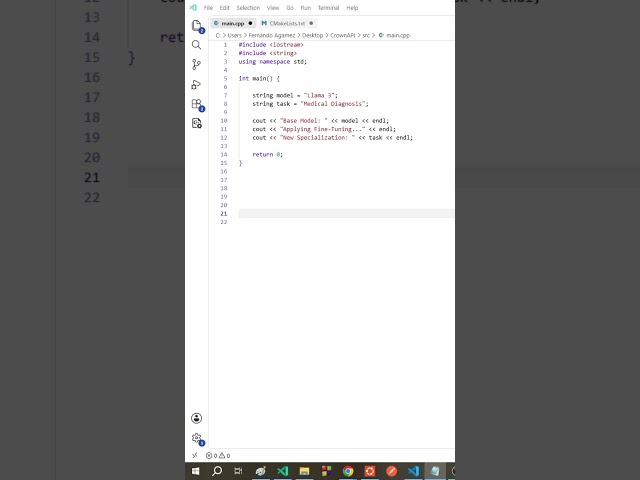Screen dimensions: 640x480
Task: Open the Ubuntu app on the taskbar
Action: pos(370,471)
